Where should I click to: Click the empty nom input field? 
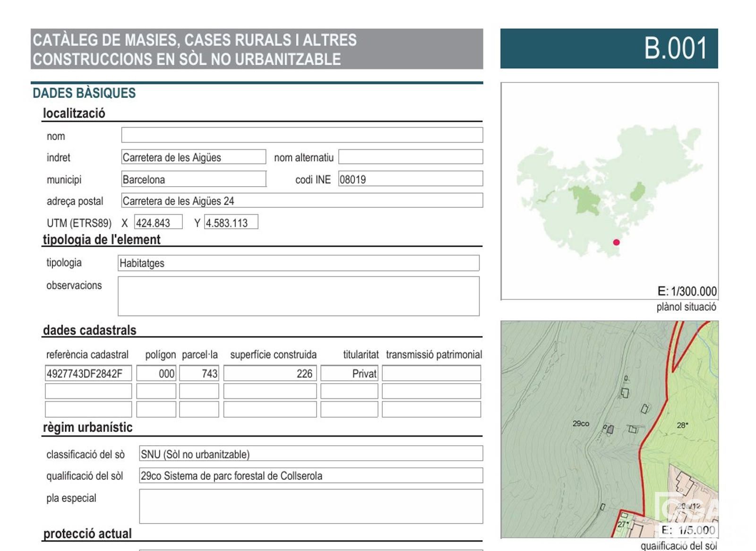(x=301, y=135)
